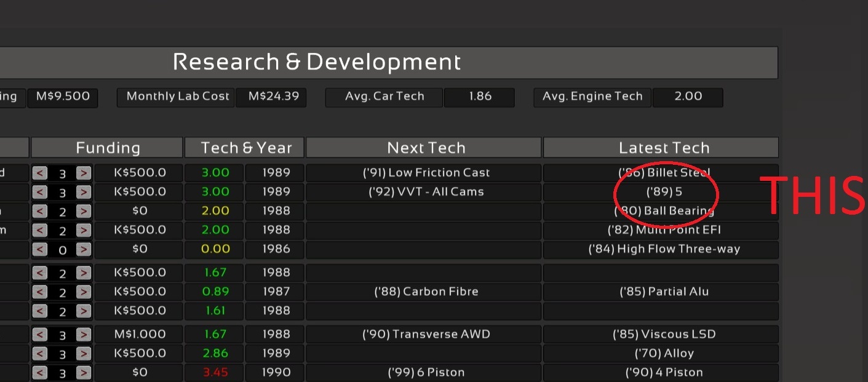Increase funding in the 6 Piston row
Image resolution: width=868 pixels, height=382 pixels.
[x=84, y=373]
